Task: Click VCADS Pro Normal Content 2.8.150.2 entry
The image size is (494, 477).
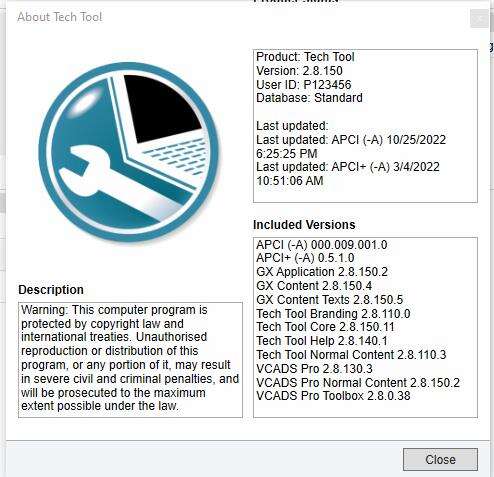Action: 358,383
